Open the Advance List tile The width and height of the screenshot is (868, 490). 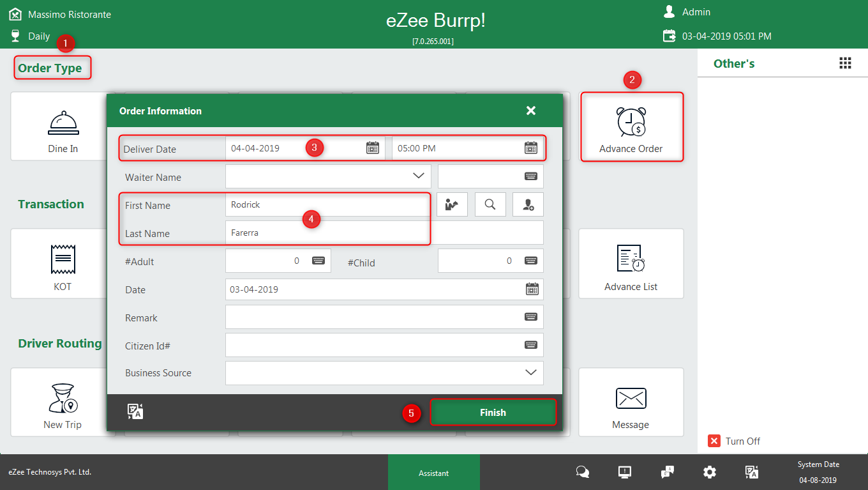tap(631, 264)
